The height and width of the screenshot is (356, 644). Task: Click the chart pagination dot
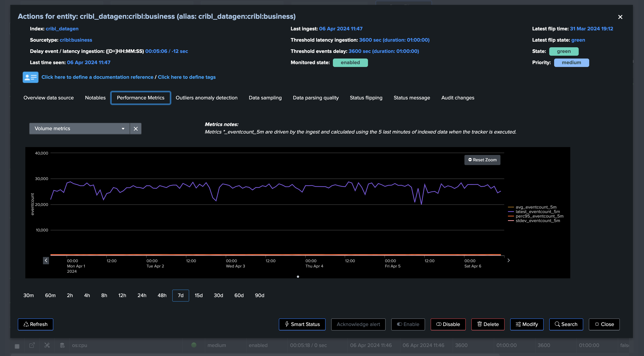tap(298, 276)
